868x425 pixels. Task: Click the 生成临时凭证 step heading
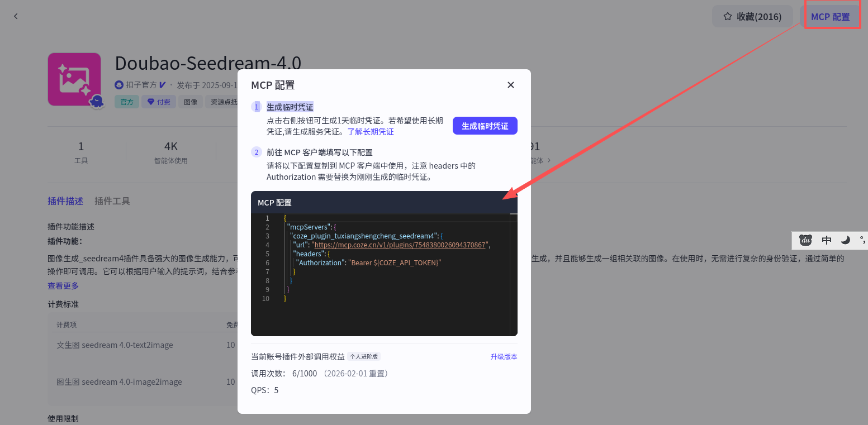pos(290,107)
